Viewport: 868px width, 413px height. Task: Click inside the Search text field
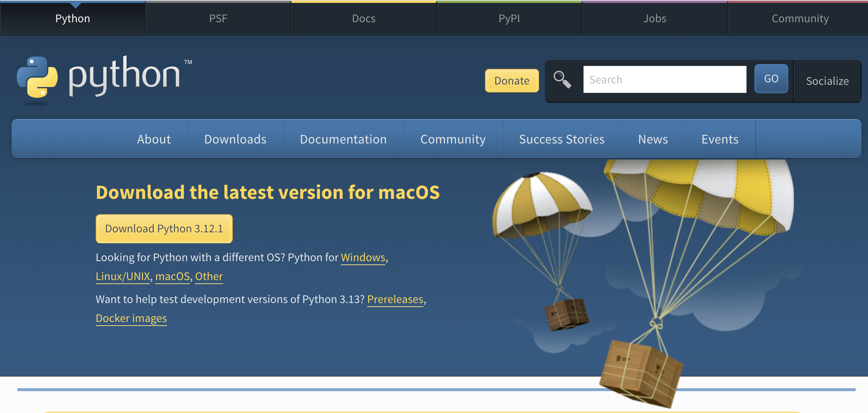pos(665,79)
